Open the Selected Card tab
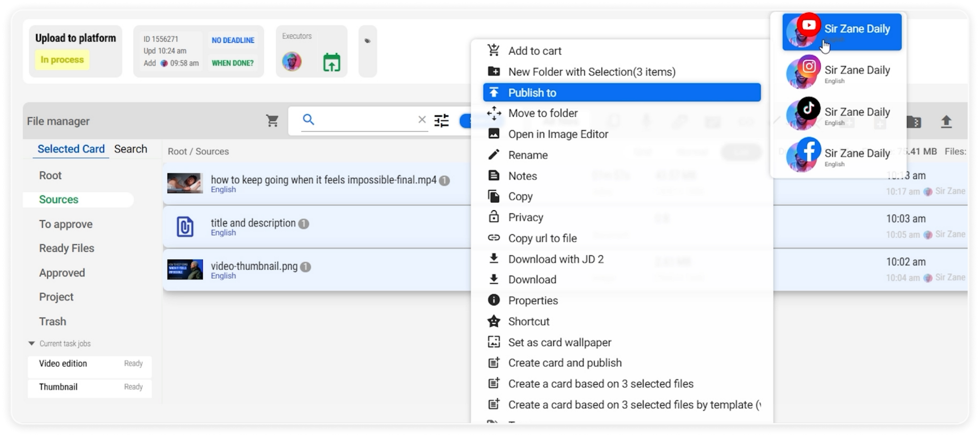 71,149
